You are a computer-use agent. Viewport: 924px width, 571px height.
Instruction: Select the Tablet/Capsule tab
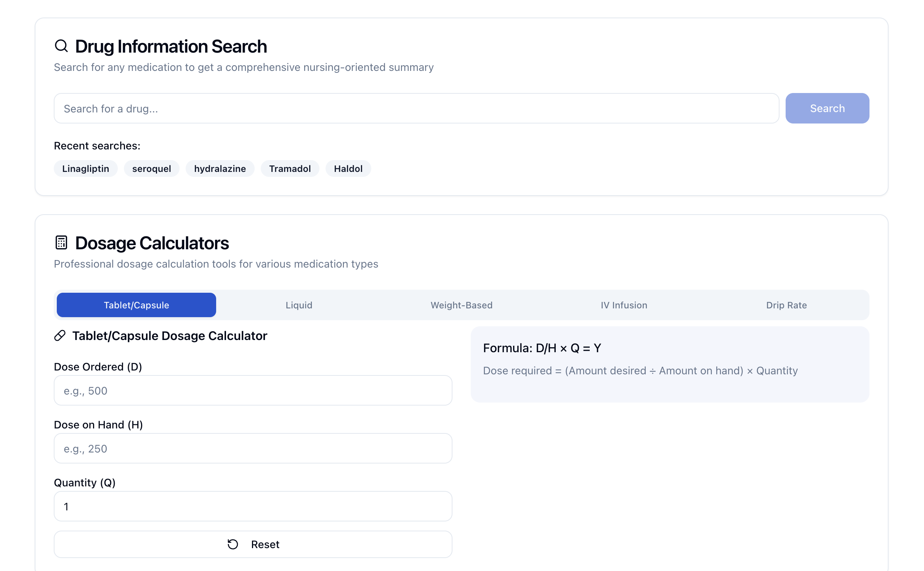[136, 305]
